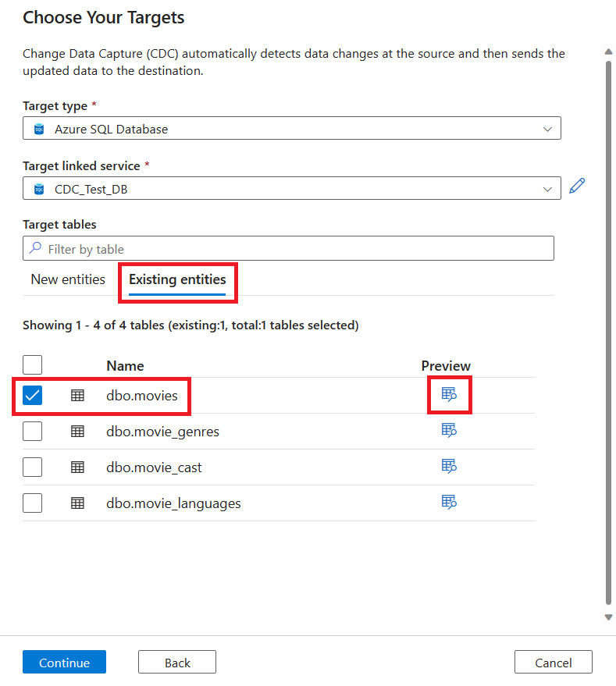Click the search magnifier in table filter
616x686 pixels.
click(x=35, y=248)
